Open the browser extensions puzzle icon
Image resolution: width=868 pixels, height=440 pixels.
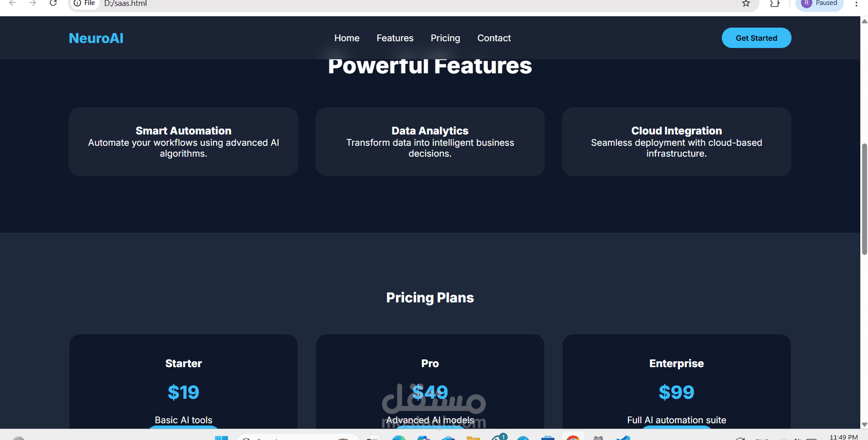tap(775, 4)
